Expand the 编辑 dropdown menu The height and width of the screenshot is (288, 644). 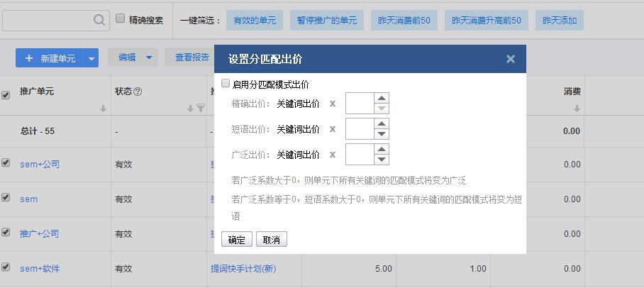(x=148, y=58)
